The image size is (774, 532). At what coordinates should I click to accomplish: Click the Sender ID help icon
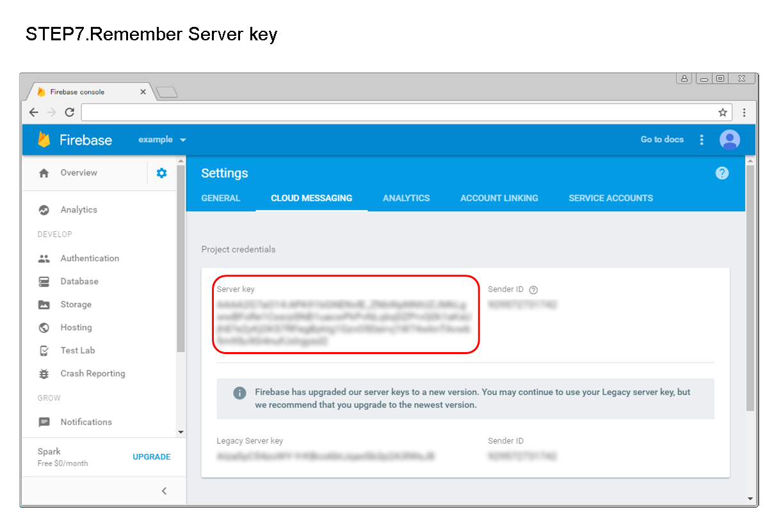pos(532,289)
